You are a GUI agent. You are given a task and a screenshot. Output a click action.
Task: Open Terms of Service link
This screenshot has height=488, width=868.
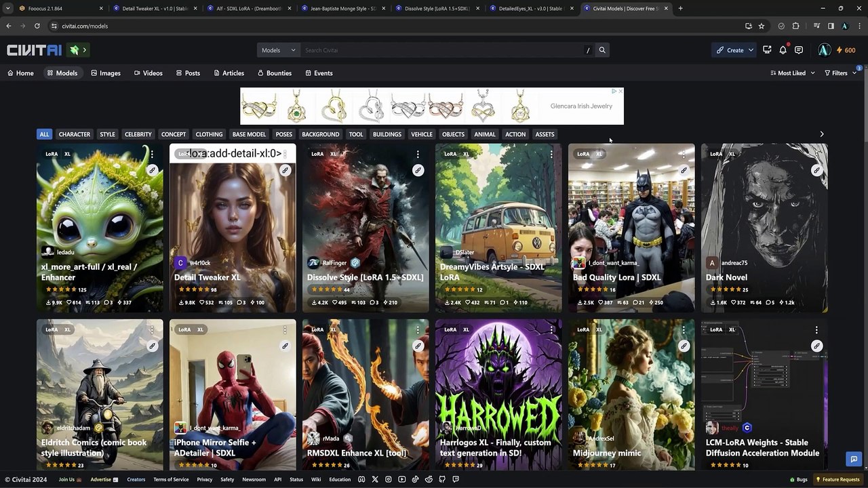[x=171, y=479]
